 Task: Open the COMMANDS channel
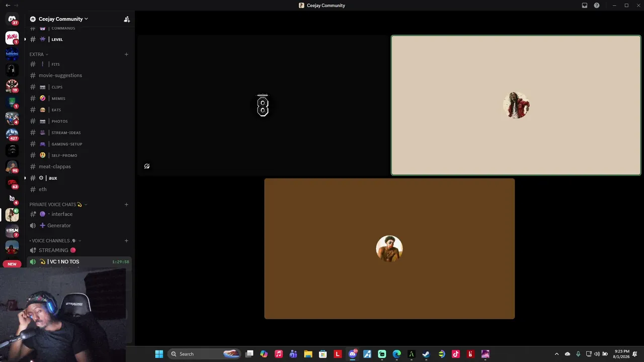[78, 28]
